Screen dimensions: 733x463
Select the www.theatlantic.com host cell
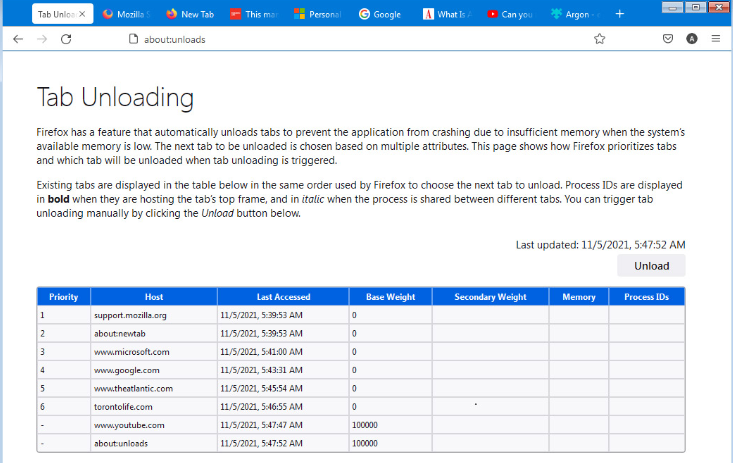click(x=154, y=388)
